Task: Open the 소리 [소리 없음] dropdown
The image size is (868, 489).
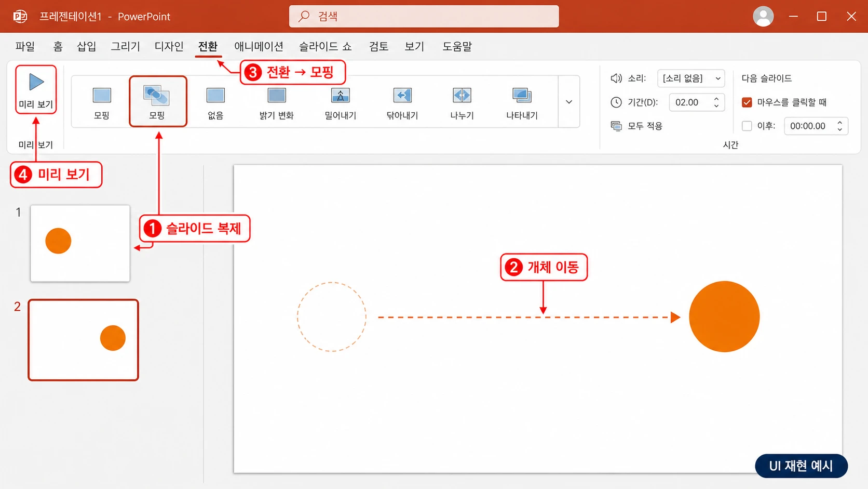Action: coord(691,78)
